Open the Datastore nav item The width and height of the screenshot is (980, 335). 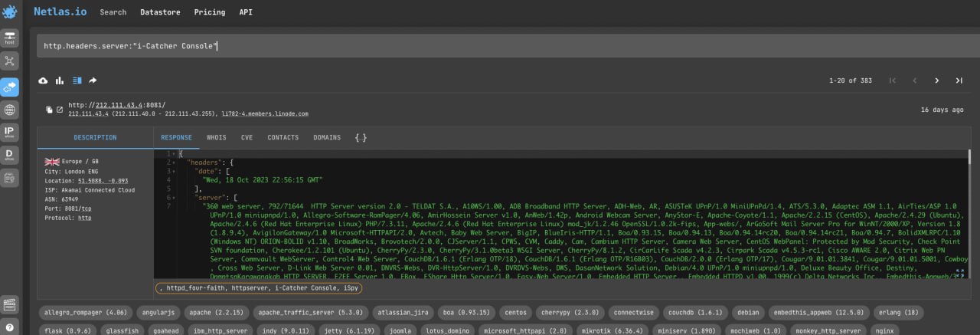[x=160, y=12]
